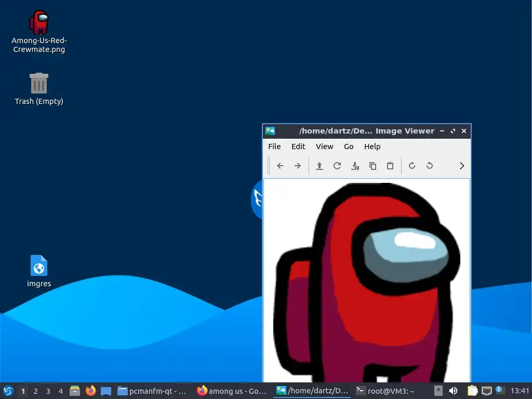This screenshot has width=532, height=399.
Task: Open the Go menu
Action: (349, 146)
